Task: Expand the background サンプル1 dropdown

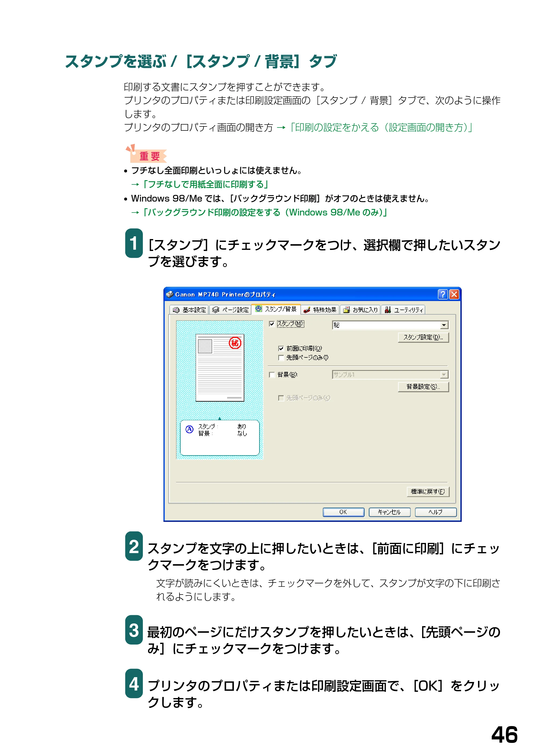Action: [x=444, y=375]
